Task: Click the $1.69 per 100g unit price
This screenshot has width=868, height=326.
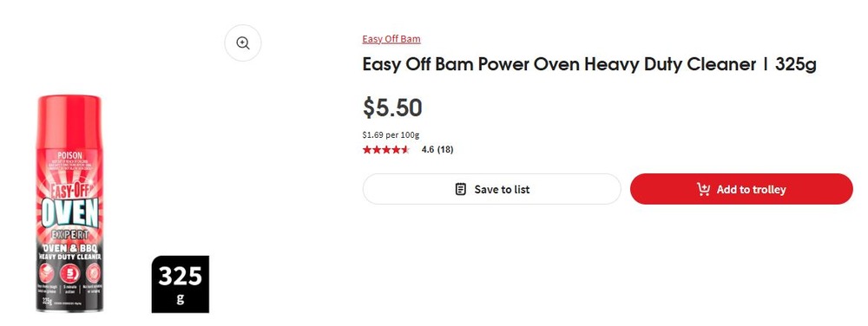Action: (391, 134)
